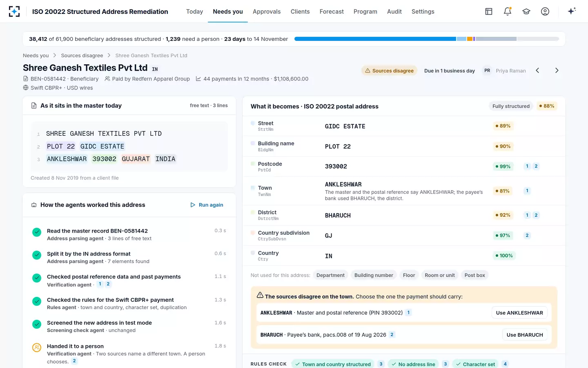
Task: Open the user profile icon
Action: pyautogui.click(x=545, y=11)
